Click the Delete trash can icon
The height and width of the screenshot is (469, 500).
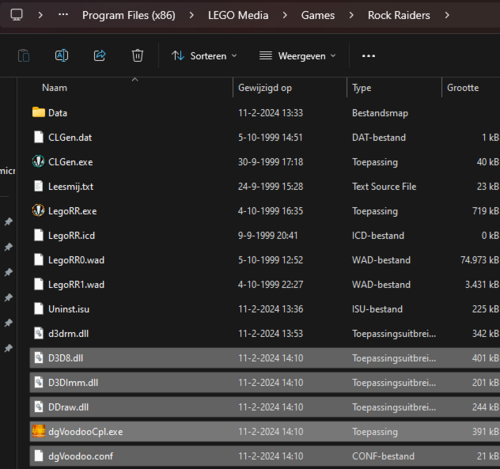pos(137,56)
